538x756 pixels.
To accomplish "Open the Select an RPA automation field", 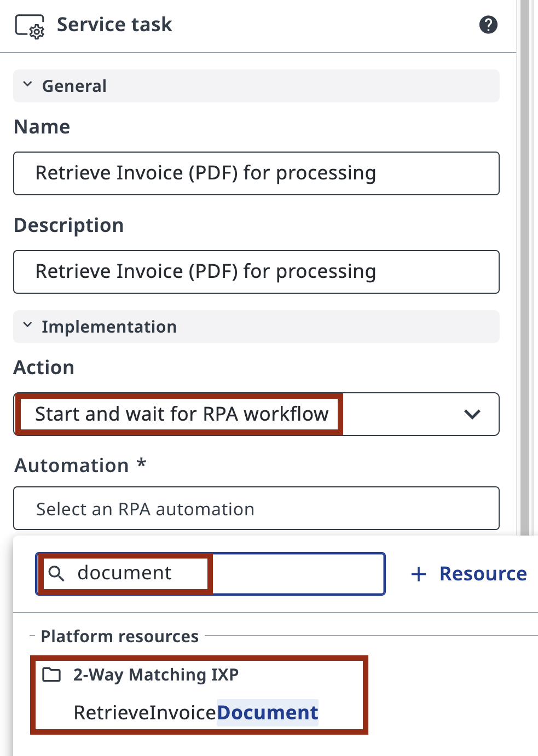I will [256, 508].
